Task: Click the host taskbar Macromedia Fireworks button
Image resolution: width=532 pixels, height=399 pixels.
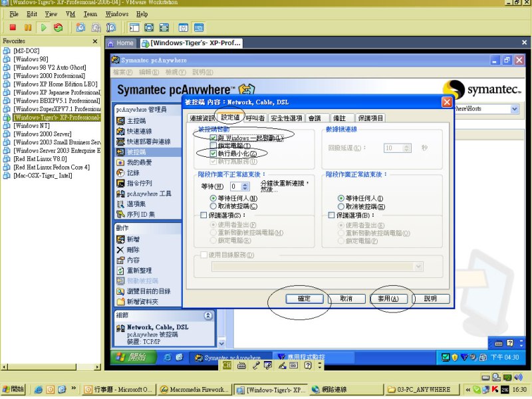Action: [195, 390]
